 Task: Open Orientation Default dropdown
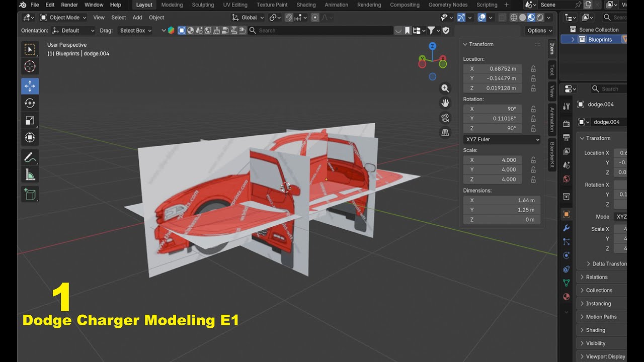click(73, 31)
